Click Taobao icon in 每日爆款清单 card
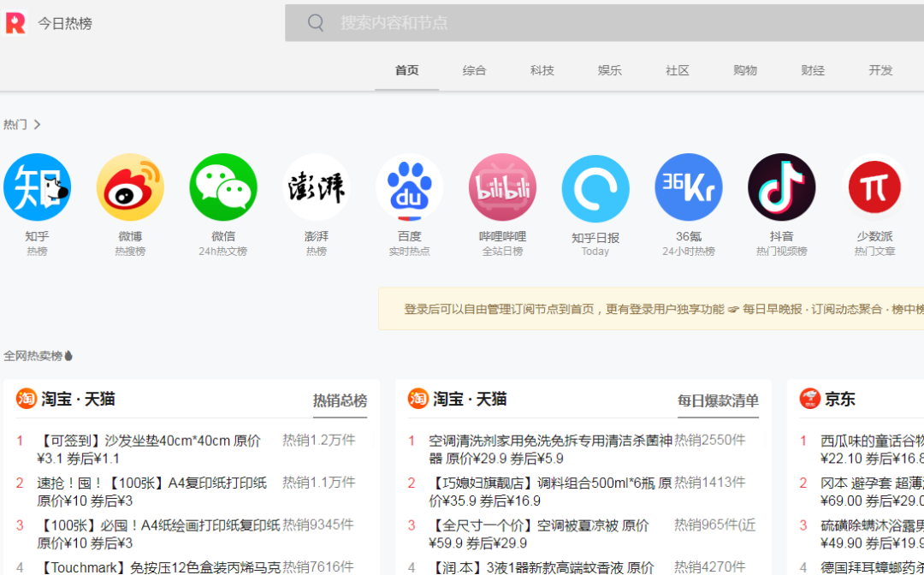 pos(418,399)
